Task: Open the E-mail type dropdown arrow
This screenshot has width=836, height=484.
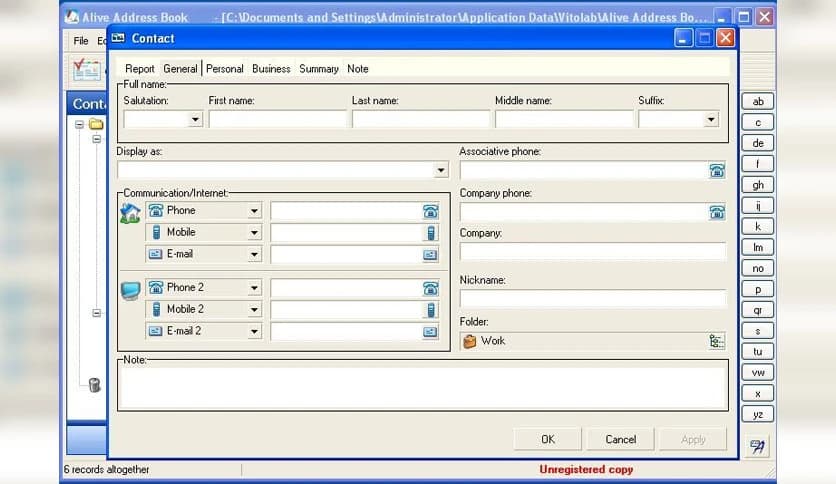Action: pos(254,255)
